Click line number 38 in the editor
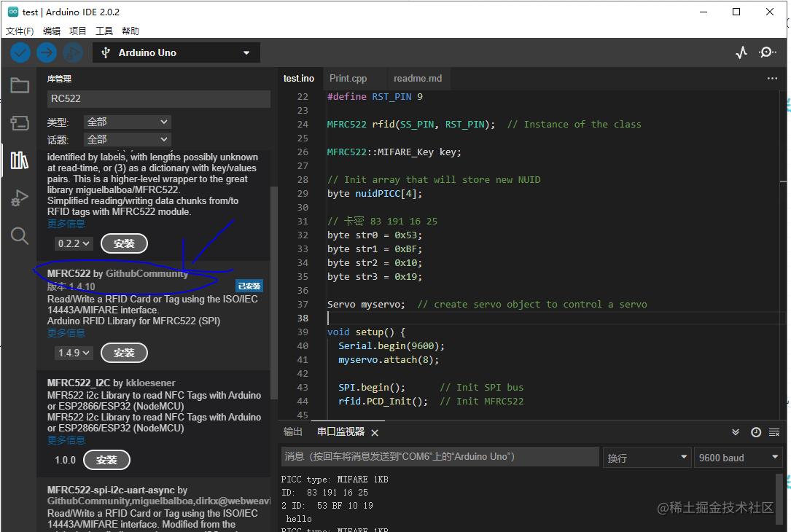791x532 pixels. point(303,318)
